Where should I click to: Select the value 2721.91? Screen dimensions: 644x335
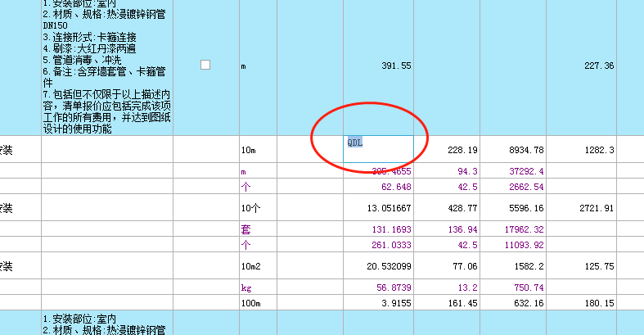[597, 208]
